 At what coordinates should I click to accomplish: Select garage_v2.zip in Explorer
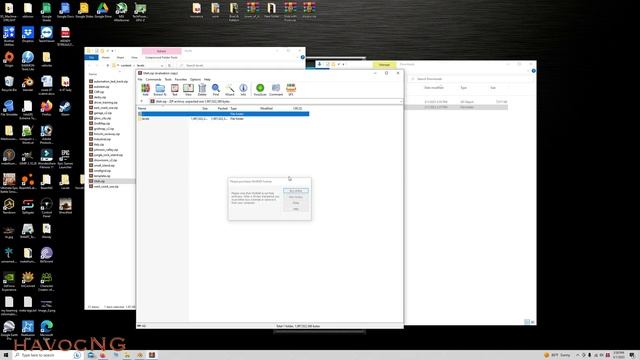(100, 113)
